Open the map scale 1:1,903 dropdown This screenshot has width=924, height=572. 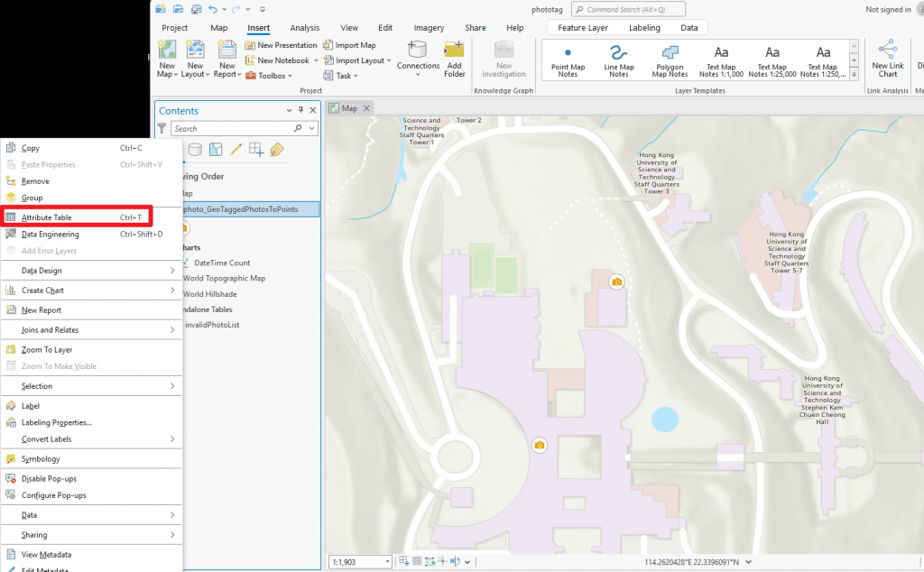point(388,561)
